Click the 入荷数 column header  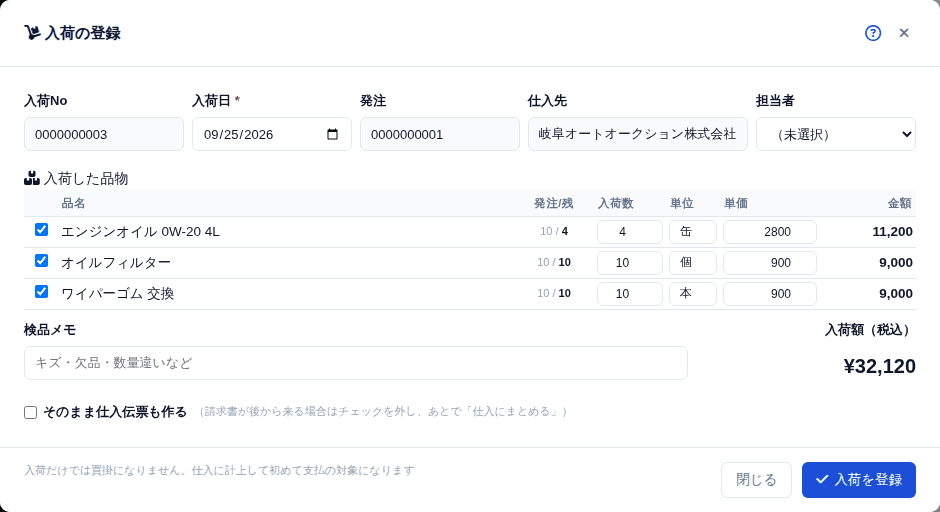(x=616, y=203)
